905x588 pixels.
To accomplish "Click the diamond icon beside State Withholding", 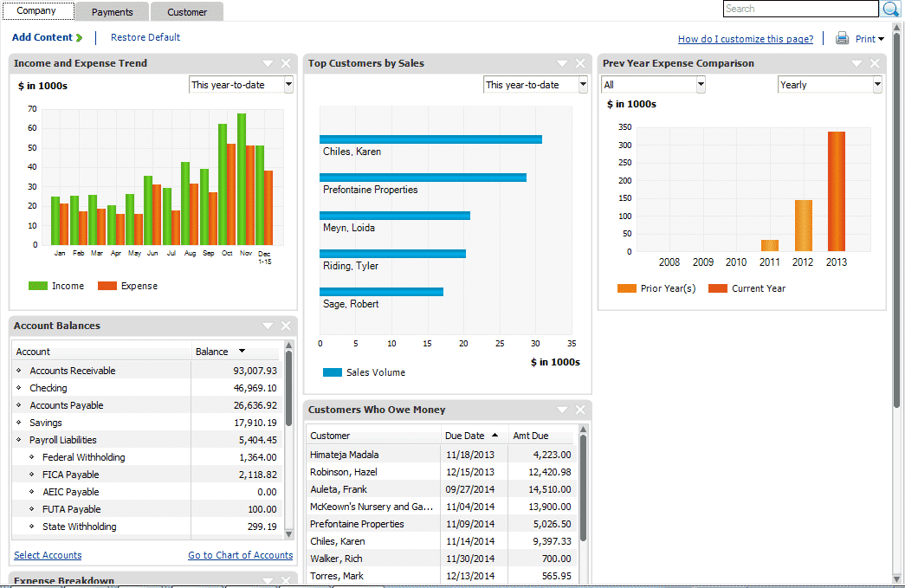I will pyautogui.click(x=32, y=527).
